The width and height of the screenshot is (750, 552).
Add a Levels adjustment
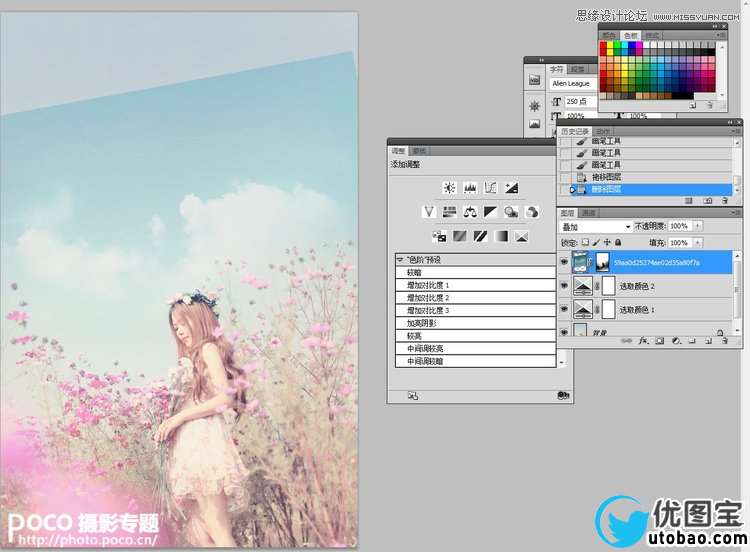tap(470, 188)
